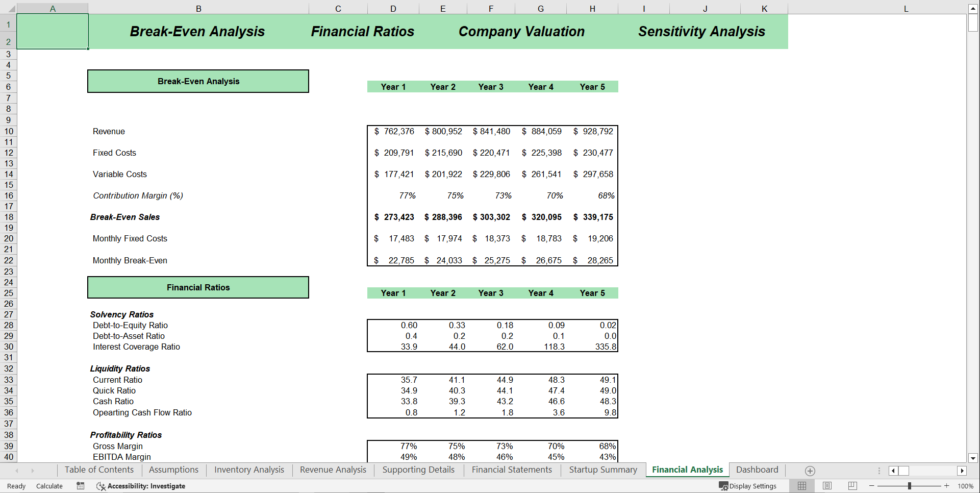Select row 18 header
The height and width of the screenshot is (493, 980).
click(9, 217)
